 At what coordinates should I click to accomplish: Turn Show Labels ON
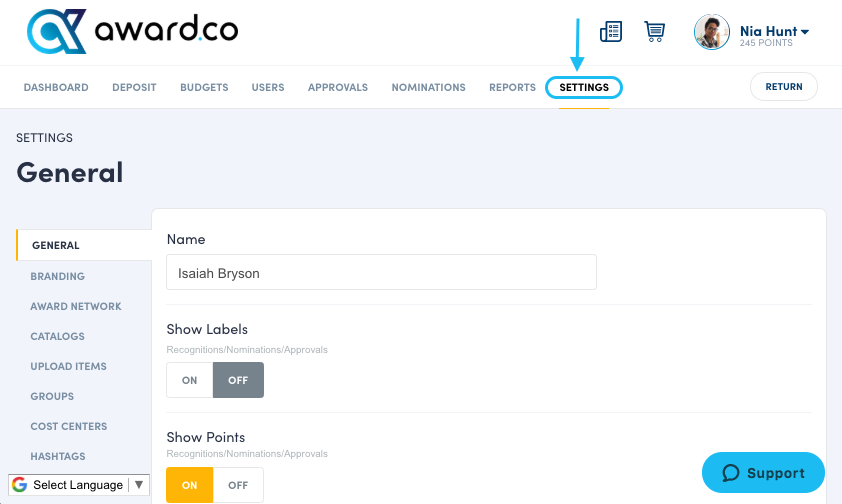tap(190, 380)
